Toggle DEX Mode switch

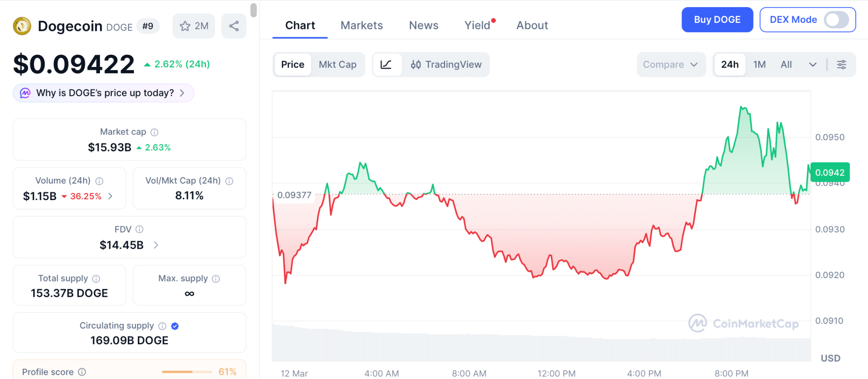point(836,20)
